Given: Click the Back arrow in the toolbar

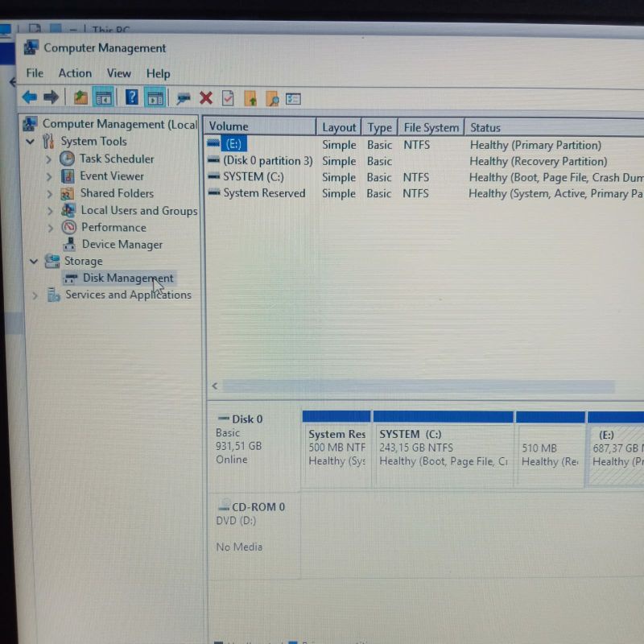Looking at the screenshot, I should coord(30,98).
